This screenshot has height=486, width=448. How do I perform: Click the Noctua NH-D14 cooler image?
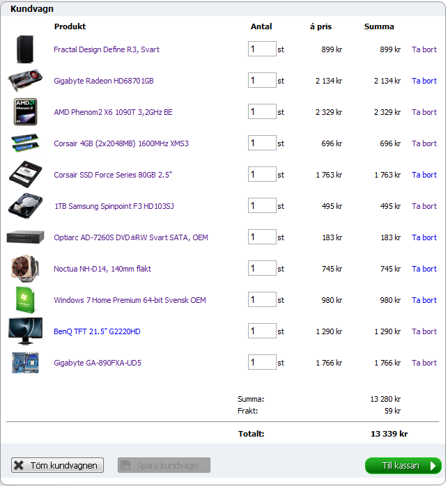click(x=25, y=269)
